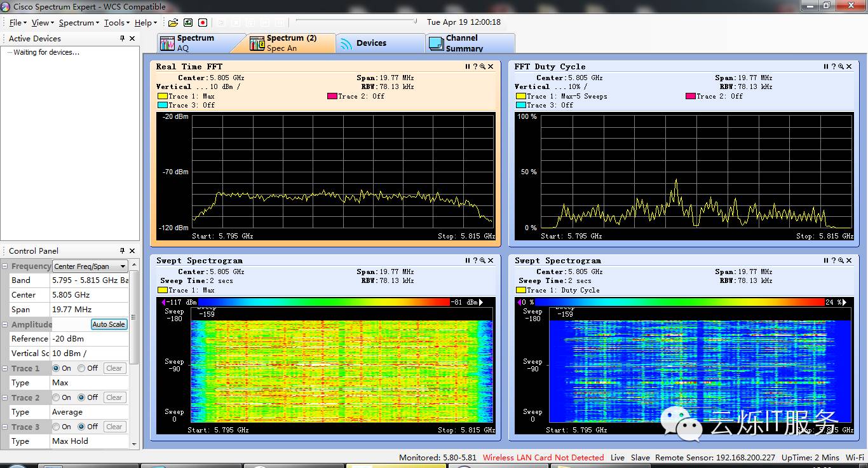Viewport: 868px width, 468px height.
Task: Collapse the Amplitude section
Action: [x=5, y=325]
